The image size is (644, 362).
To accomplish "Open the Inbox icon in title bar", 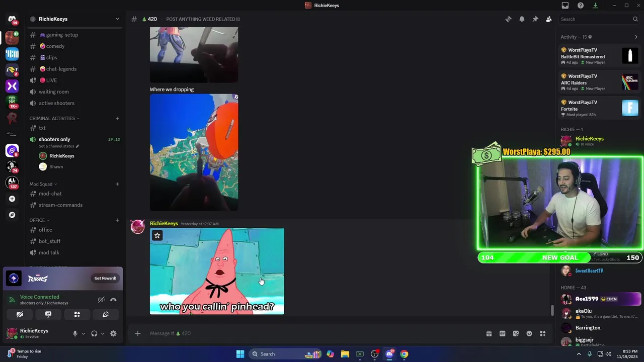I will point(565,6).
